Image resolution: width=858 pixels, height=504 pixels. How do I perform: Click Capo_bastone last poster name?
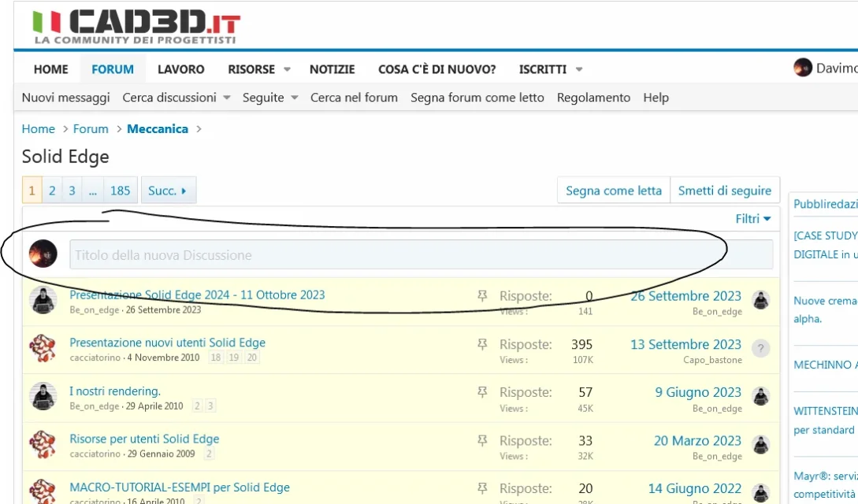pyautogui.click(x=712, y=360)
